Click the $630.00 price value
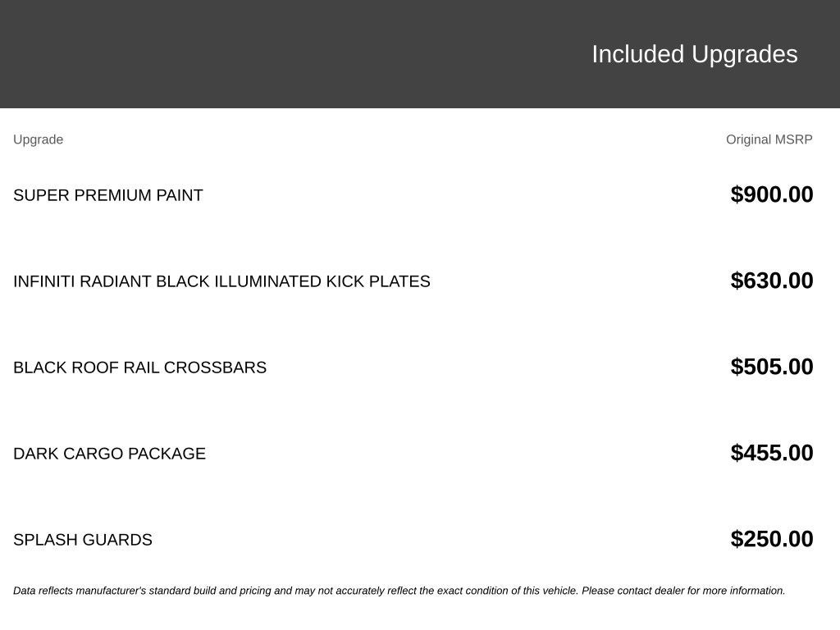Screen dimensions: 840x630 [771, 281]
